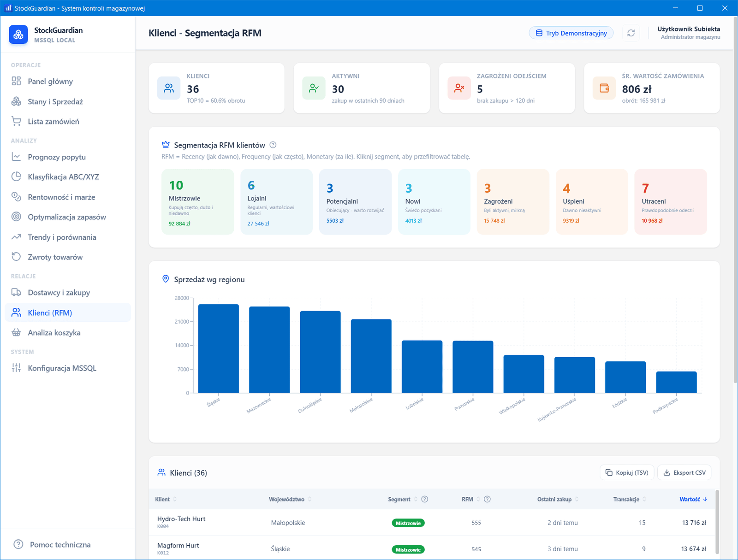Click the Klasyfikacja ABC/XYZ pie icon
Screen dimensions: 738x560
point(16,177)
